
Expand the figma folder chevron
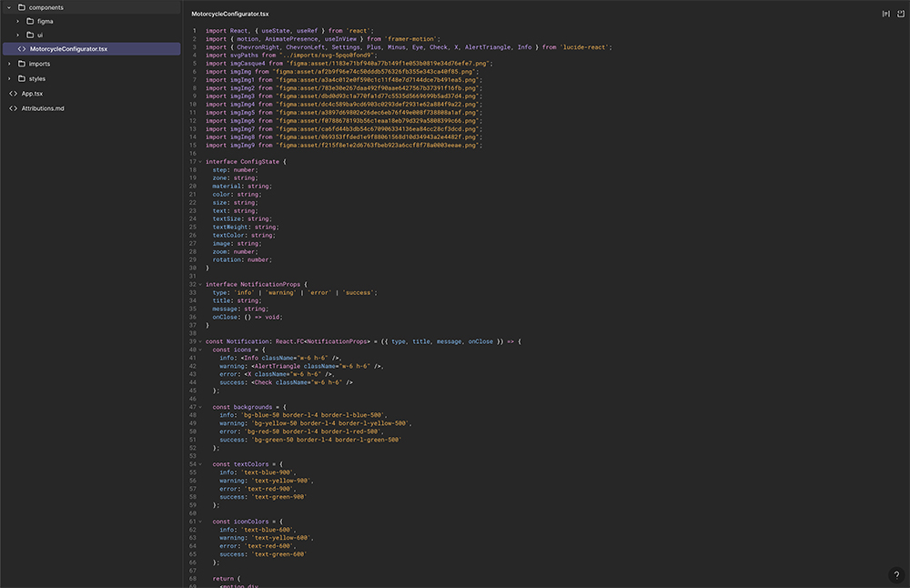pos(18,20)
